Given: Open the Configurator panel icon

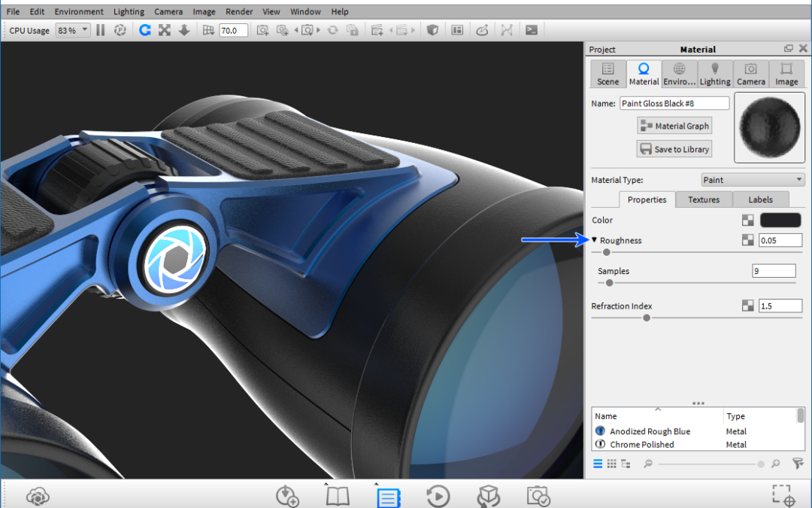Looking at the screenshot, I should coord(457,30).
